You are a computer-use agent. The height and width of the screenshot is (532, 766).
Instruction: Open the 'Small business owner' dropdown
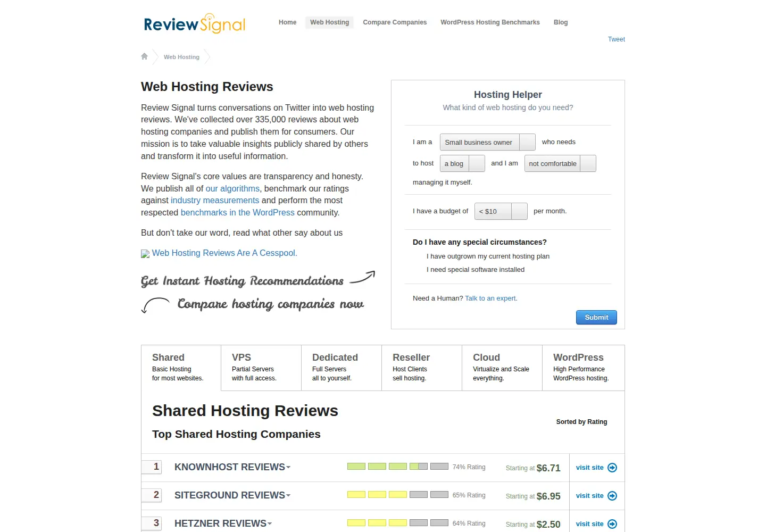487,142
